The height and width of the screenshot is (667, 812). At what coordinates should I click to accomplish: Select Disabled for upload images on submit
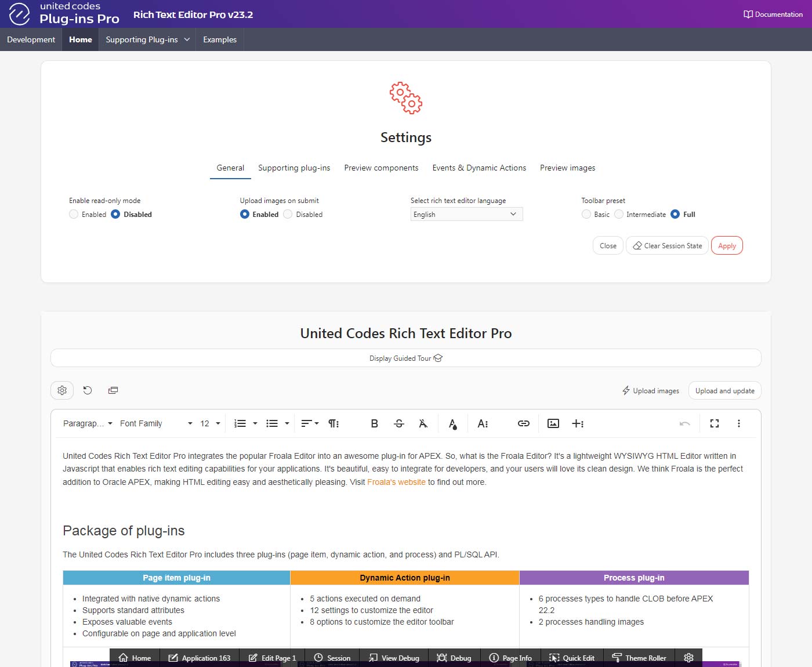tap(288, 214)
